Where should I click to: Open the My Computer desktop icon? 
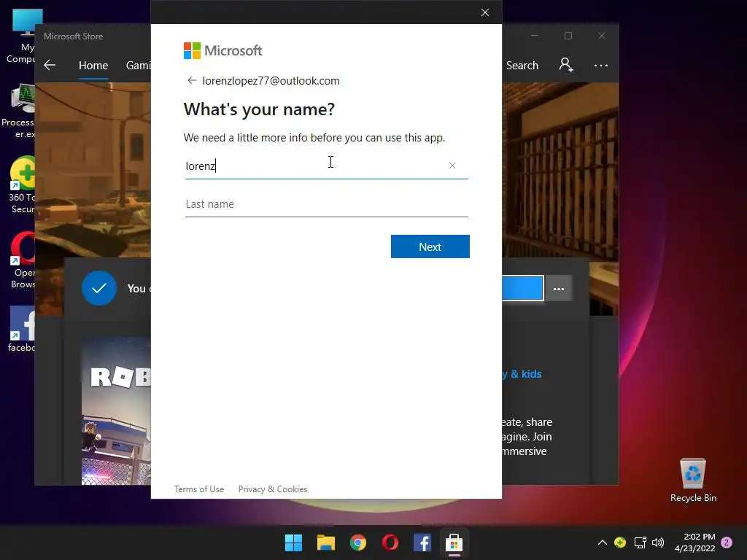(21, 36)
